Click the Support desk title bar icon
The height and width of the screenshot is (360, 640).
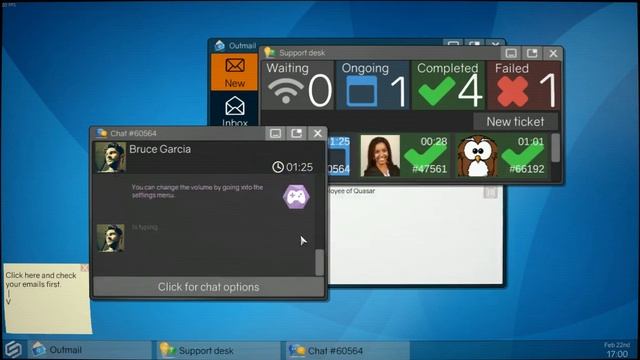click(x=269, y=52)
